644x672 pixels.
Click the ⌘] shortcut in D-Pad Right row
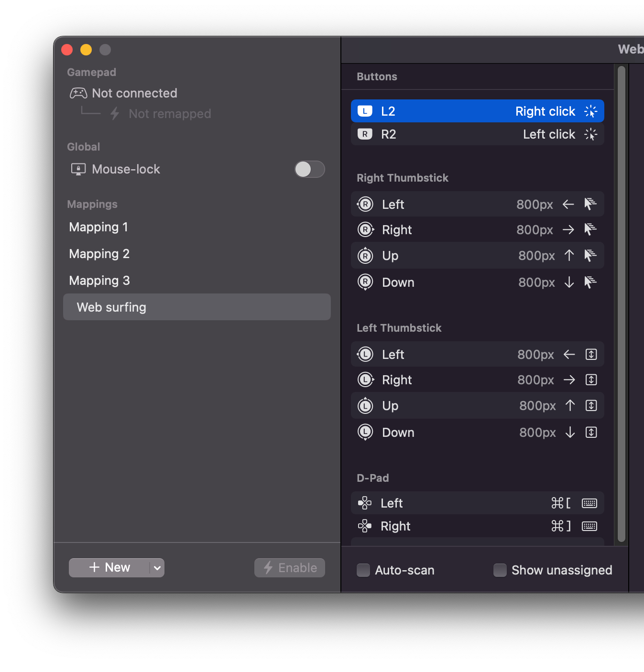[561, 526]
